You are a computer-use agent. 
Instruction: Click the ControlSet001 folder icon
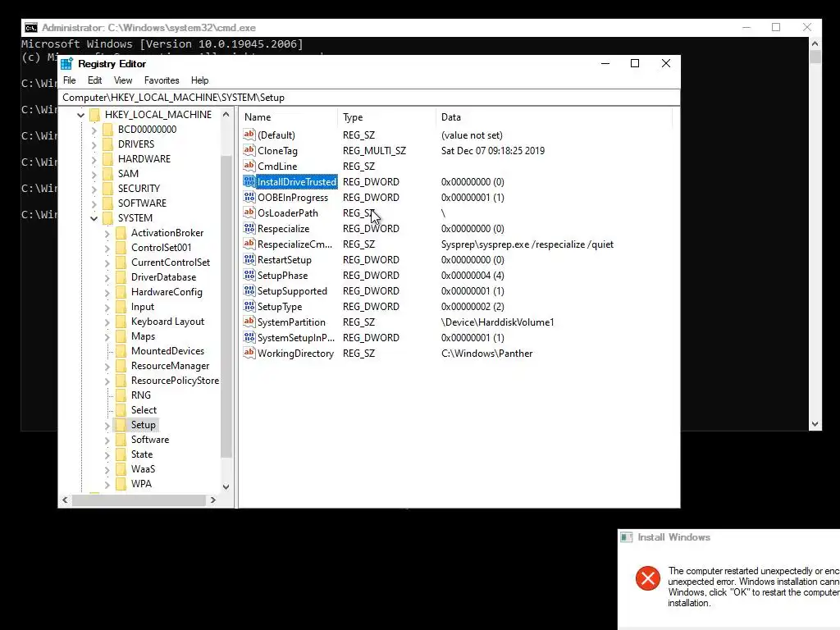[121, 248]
